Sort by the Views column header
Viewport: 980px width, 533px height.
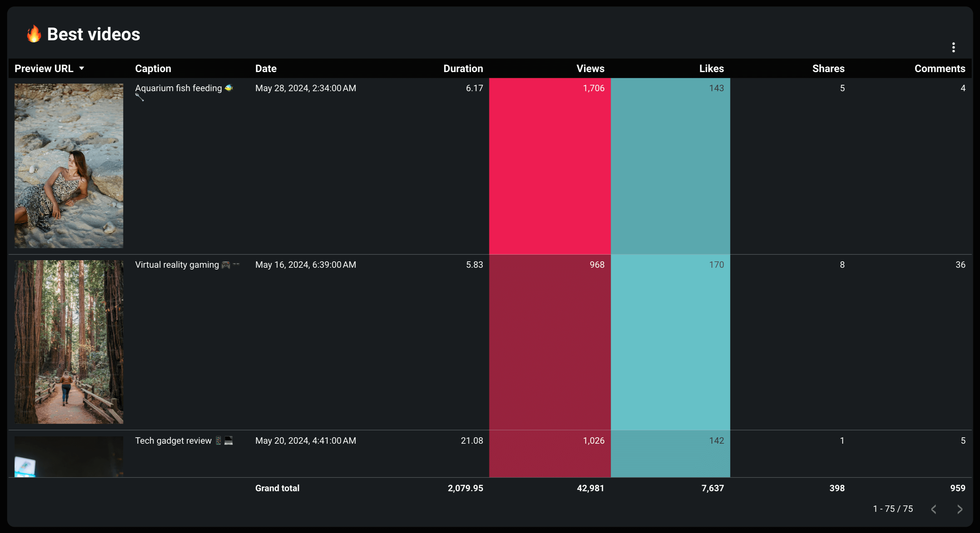(x=590, y=68)
